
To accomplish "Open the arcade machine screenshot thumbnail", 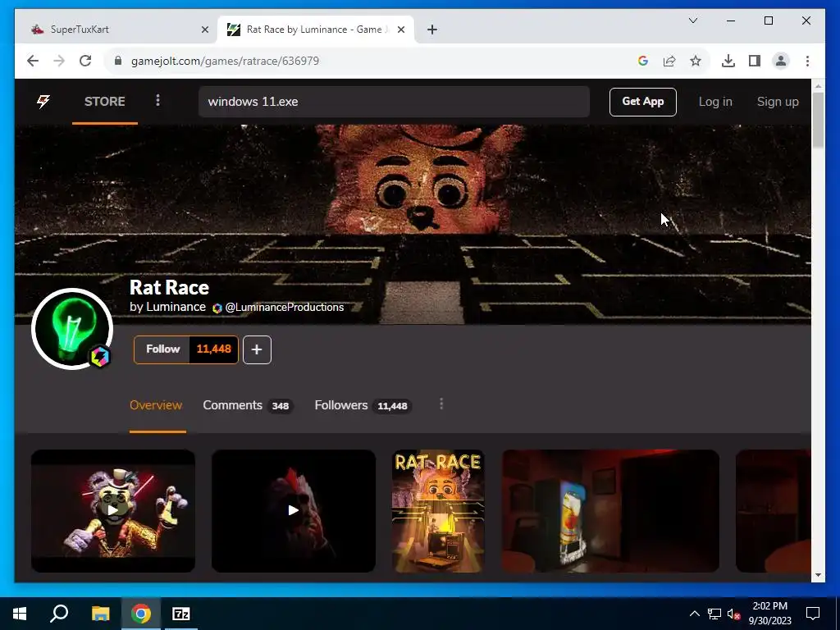I will (x=610, y=510).
